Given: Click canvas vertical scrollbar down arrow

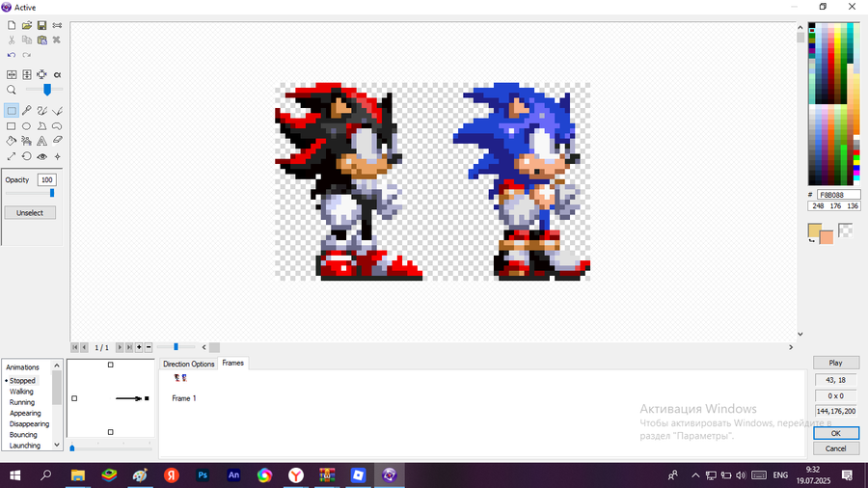Looking at the screenshot, I should pos(800,334).
